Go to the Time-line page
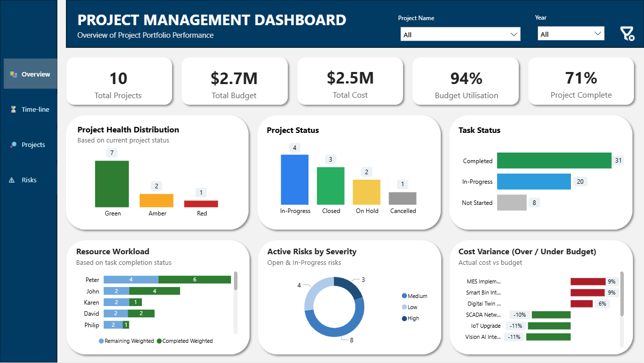The height and width of the screenshot is (363, 644). click(x=35, y=109)
